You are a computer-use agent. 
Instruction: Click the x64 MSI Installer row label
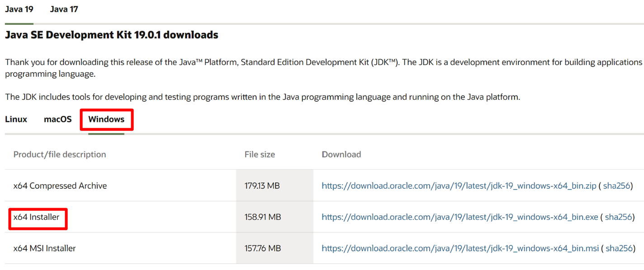[x=45, y=248]
